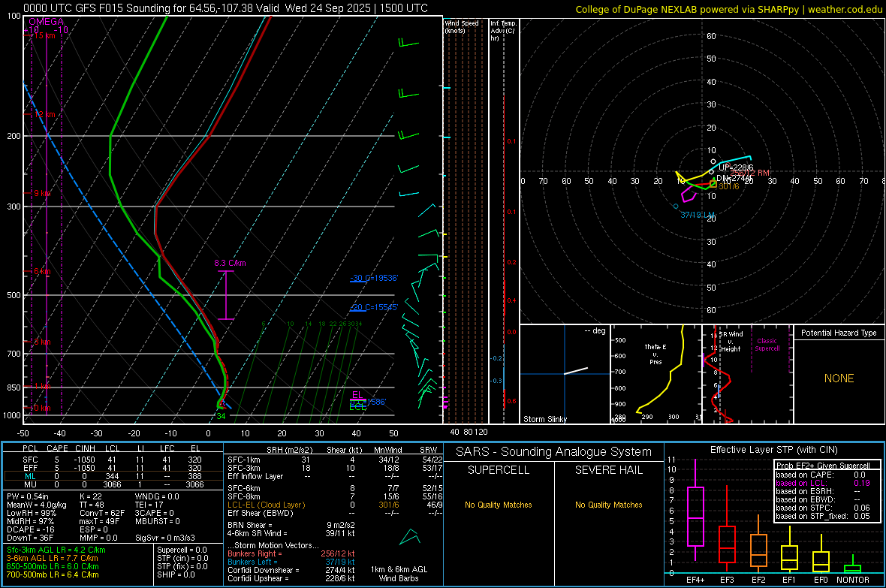Click the green surface value 34

[x=221, y=416]
